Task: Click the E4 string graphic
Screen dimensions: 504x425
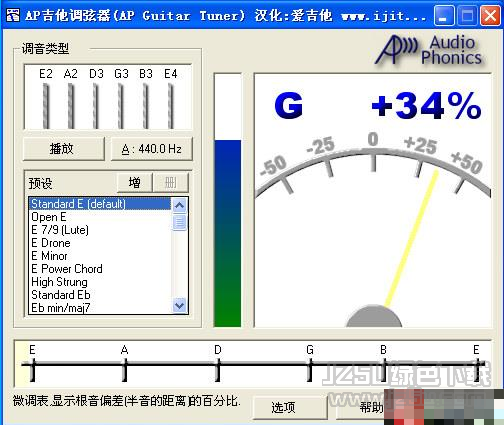Action: (x=171, y=105)
